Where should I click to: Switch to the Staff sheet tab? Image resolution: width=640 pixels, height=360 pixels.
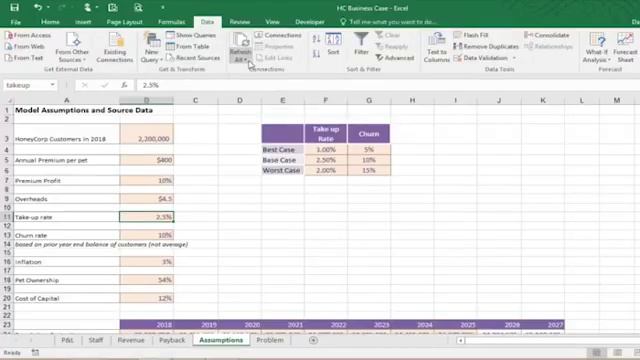[x=96, y=340]
